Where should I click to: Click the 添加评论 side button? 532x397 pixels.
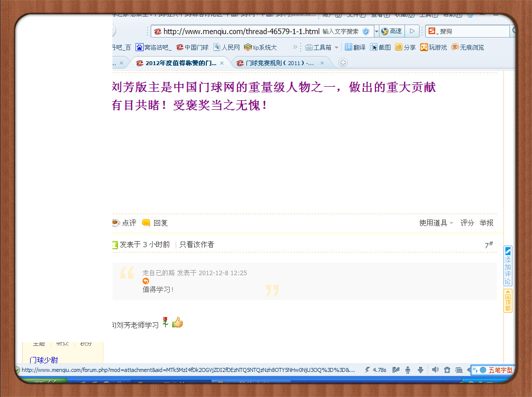[x=508, y=266]
